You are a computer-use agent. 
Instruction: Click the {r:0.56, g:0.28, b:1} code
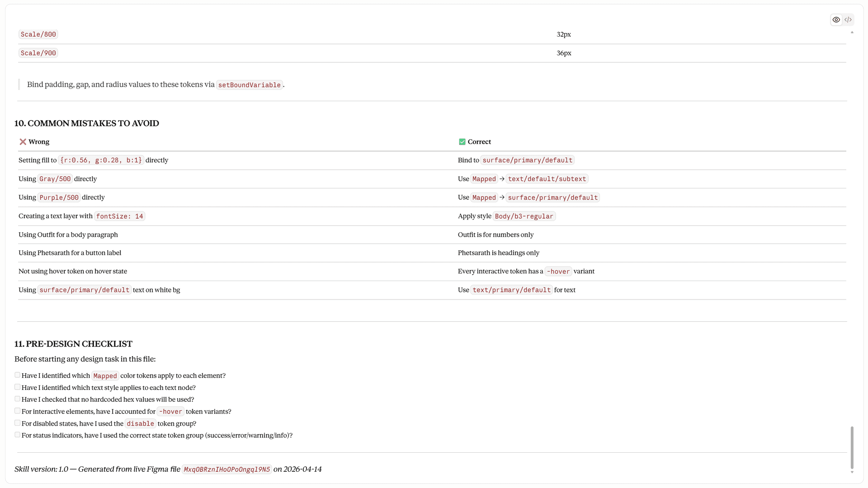click(101, 160)
